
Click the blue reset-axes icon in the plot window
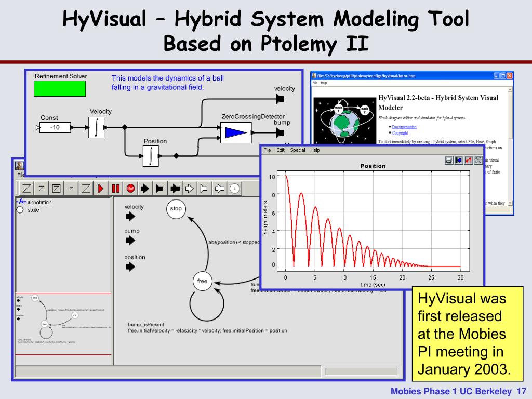(x=459, y=160)
